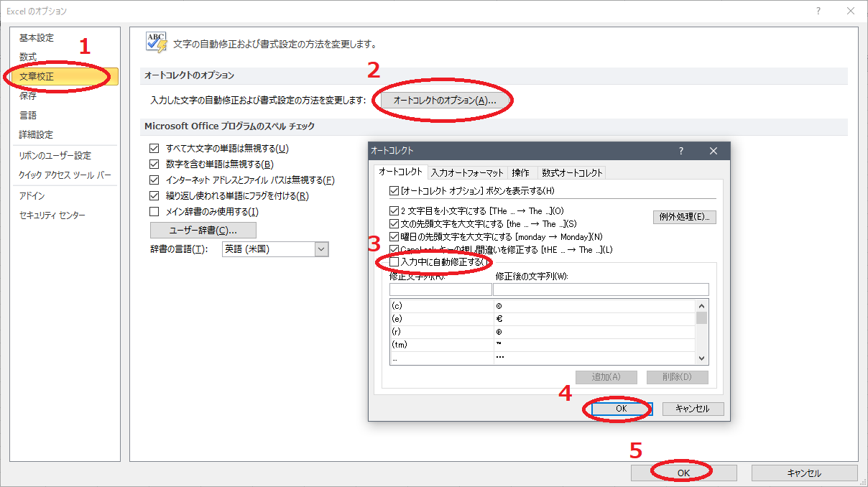868x487 pixels.
Task: Select the (c) row in replacement list
Action: click(x=543, y=305)
